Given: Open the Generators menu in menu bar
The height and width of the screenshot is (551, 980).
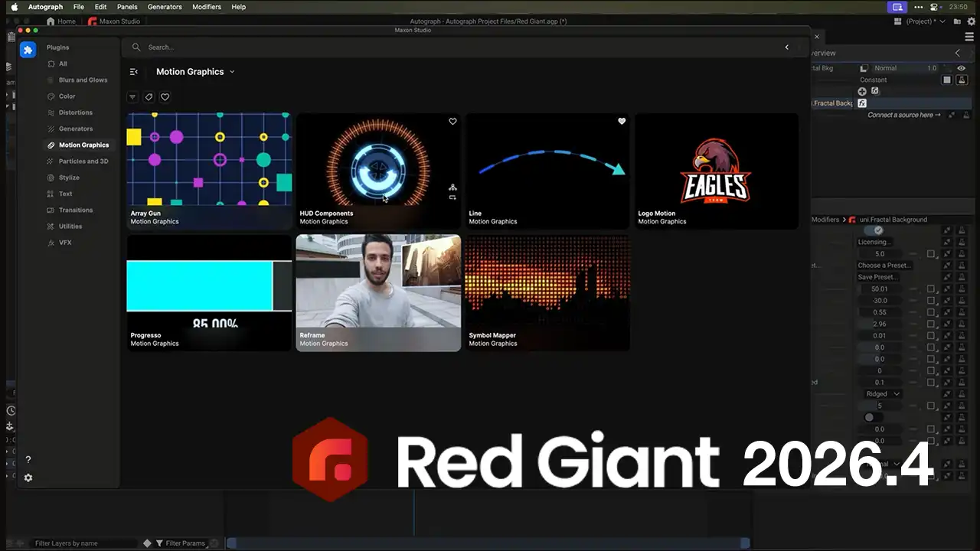Looking at the screenshot, I should point(165,7).
